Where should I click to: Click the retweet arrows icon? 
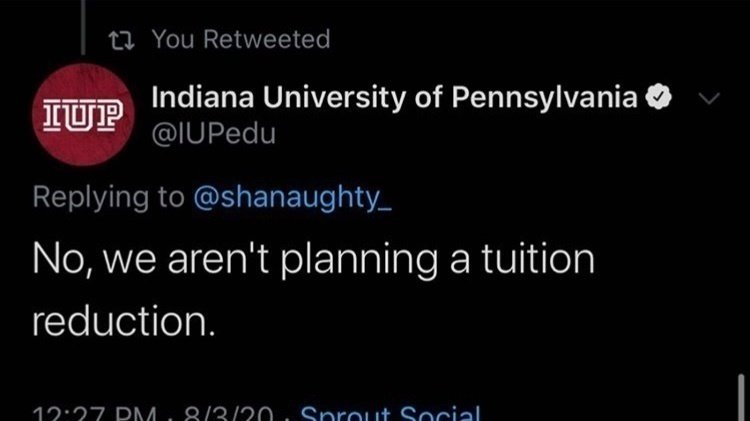coord(121,40)
